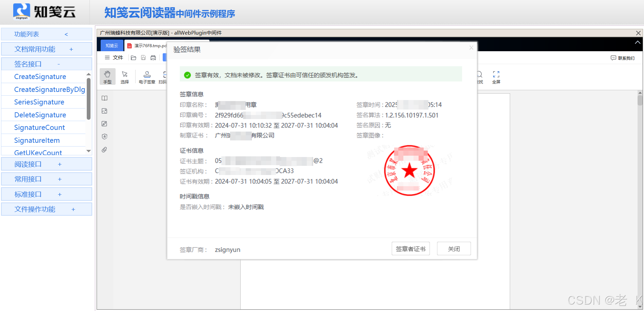Screen dimensions: 644x311
Task: Close the allWebPlugin middleware window
Action: point(638,33)
